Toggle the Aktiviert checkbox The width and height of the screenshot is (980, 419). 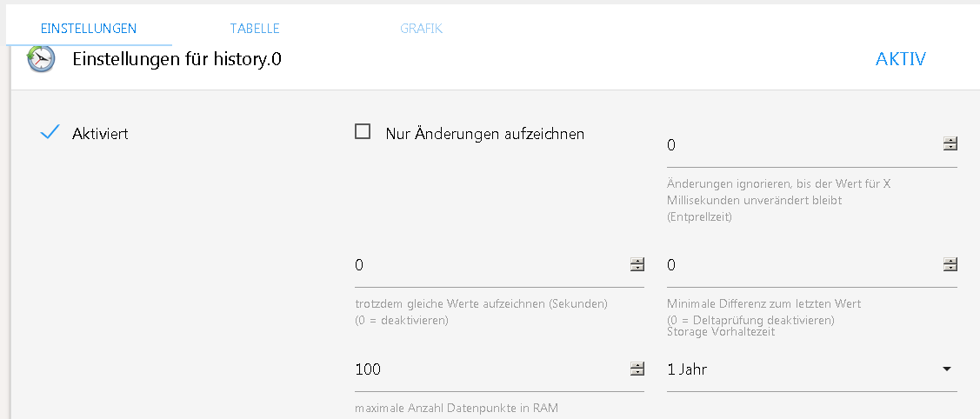click(50, 133)
